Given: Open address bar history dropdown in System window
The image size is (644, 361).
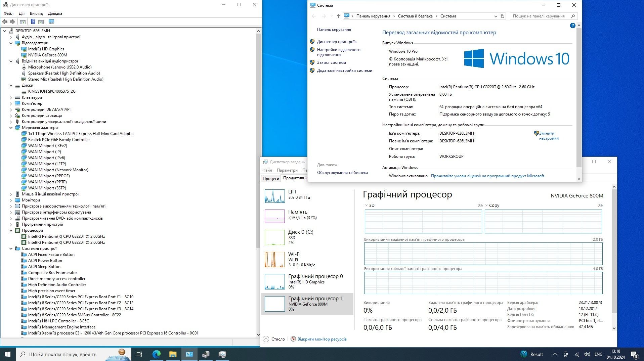Looking at the screenshot, I should [x=496, y=16].
